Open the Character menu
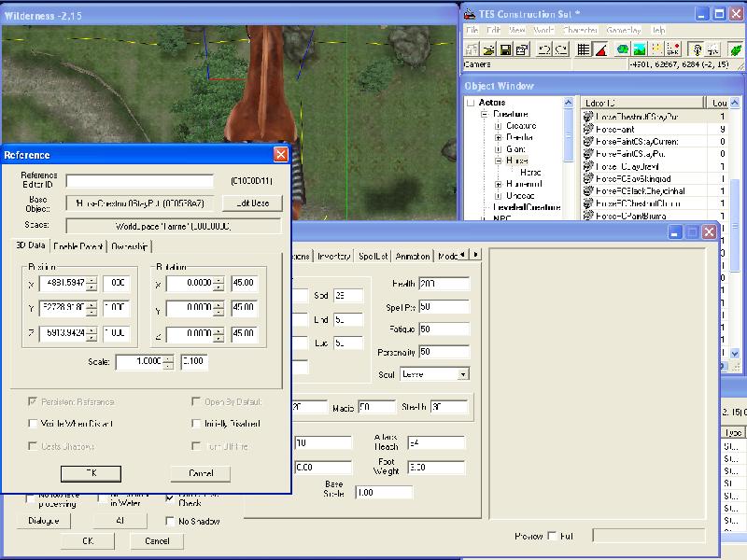Screen dimensions: 747x560 580,30
